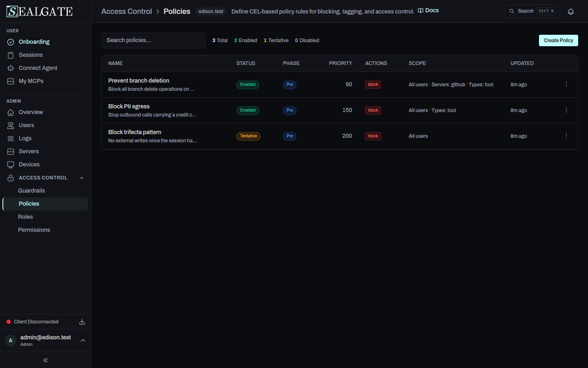Screen dimensions: 588x368
Task: Click the Access Control breadcrumb
Action: [x=127, y=11]
